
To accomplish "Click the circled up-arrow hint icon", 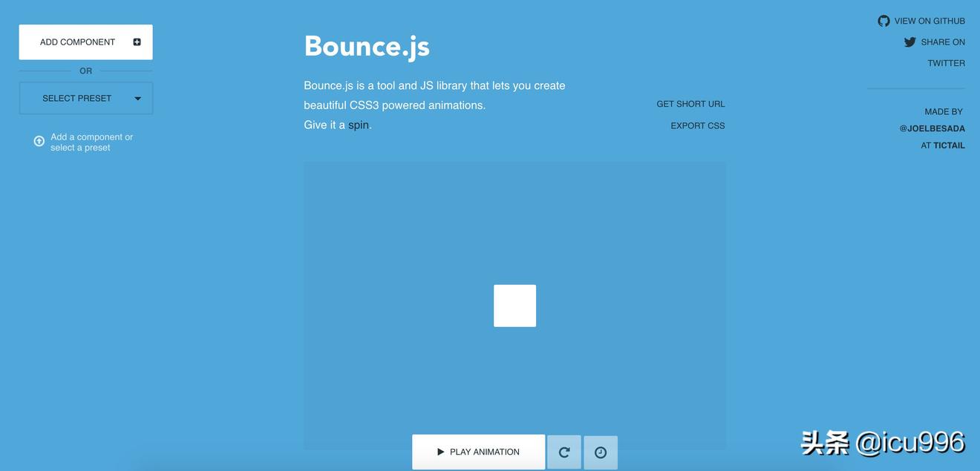I will tap(39, 141).
